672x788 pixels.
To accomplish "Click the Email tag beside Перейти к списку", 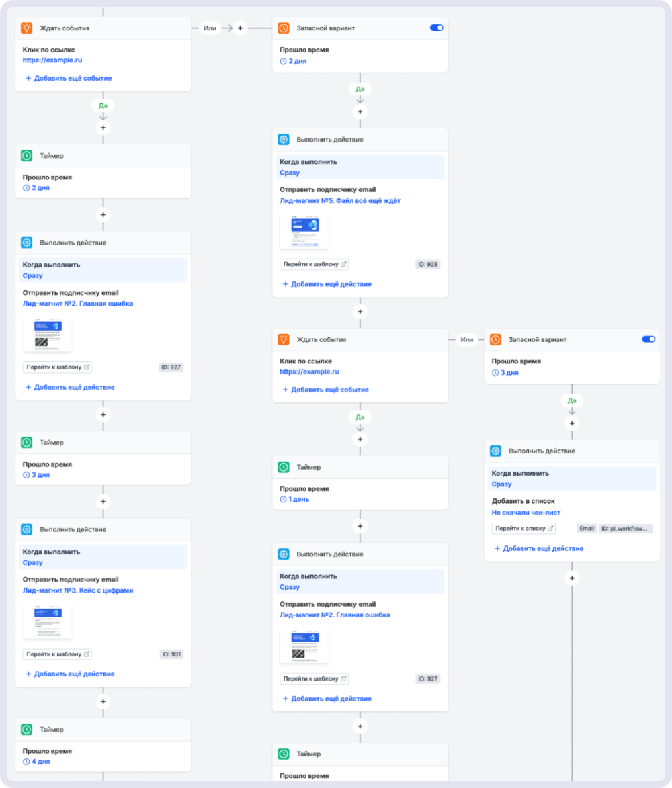I will pyautogui.click(x=587, y=529).
